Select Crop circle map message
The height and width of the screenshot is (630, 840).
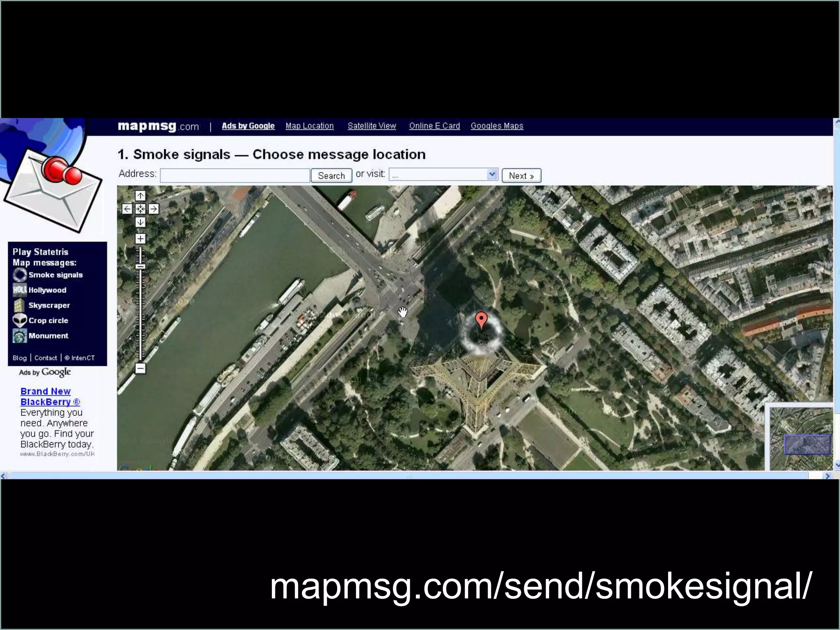(48, 320)
